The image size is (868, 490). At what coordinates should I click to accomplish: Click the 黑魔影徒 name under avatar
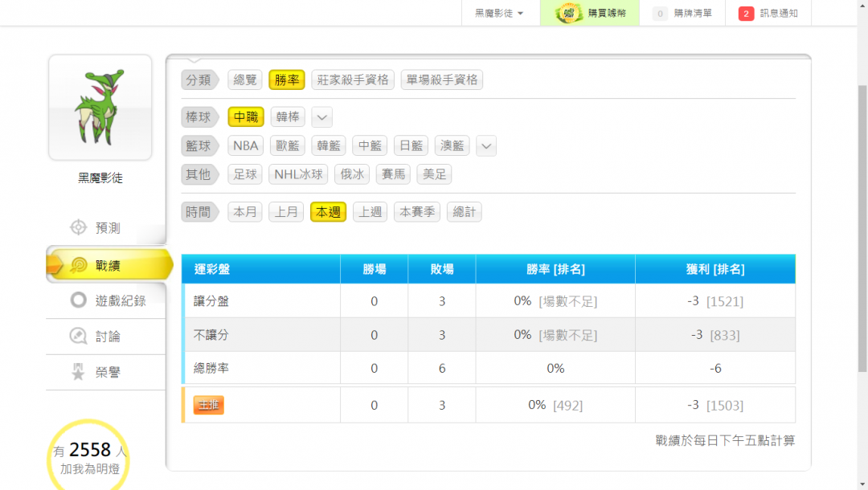100,178
